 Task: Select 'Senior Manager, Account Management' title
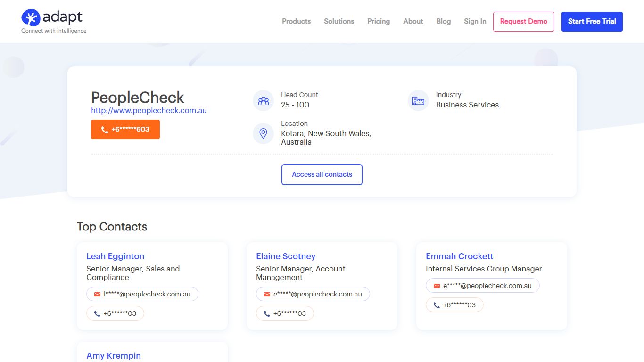point(301,273)
